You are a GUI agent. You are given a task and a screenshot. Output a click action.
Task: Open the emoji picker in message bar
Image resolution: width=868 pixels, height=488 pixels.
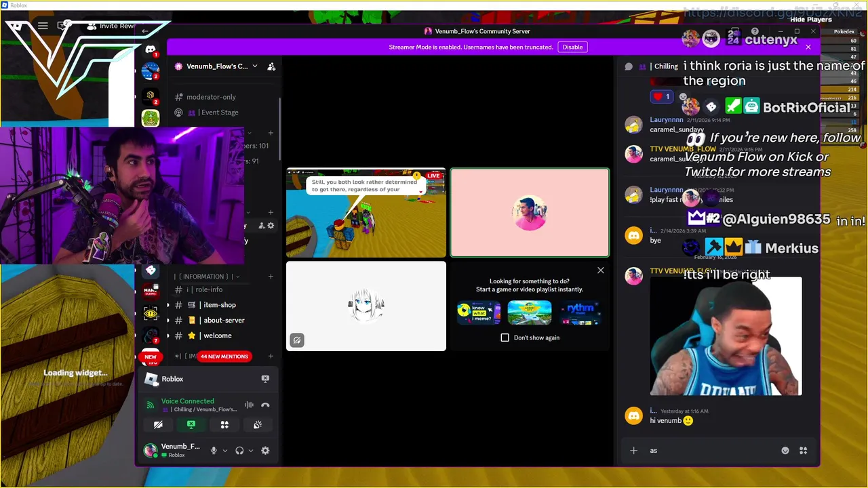point(785,451)
